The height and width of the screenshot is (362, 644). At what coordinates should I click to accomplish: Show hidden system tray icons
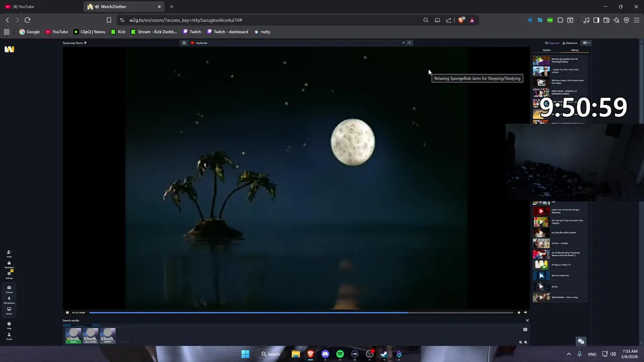point(569,354)
